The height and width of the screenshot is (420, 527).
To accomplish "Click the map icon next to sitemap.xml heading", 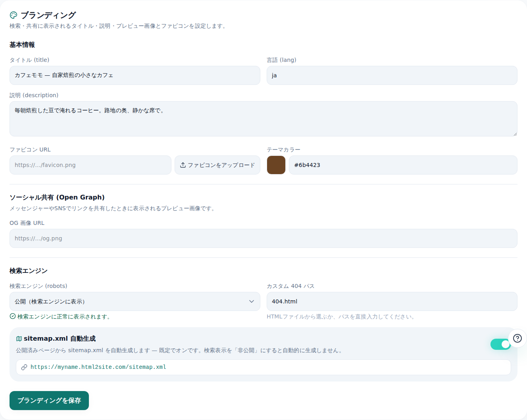I will pyautogui.click(x=19, y=339).
